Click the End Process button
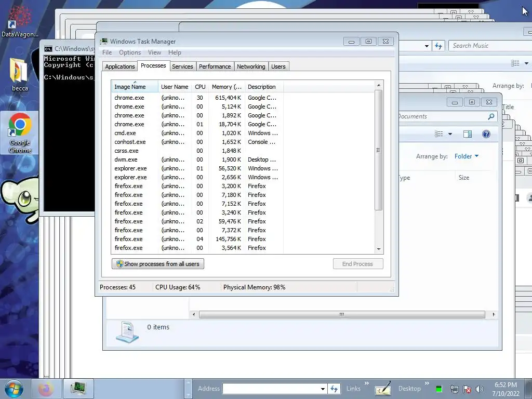 [x=358, y=264]
